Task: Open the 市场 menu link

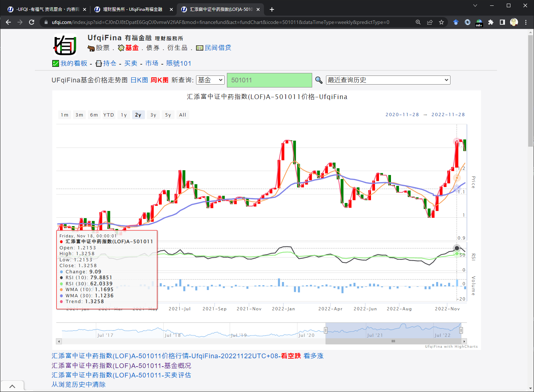Action: [152, 64]
